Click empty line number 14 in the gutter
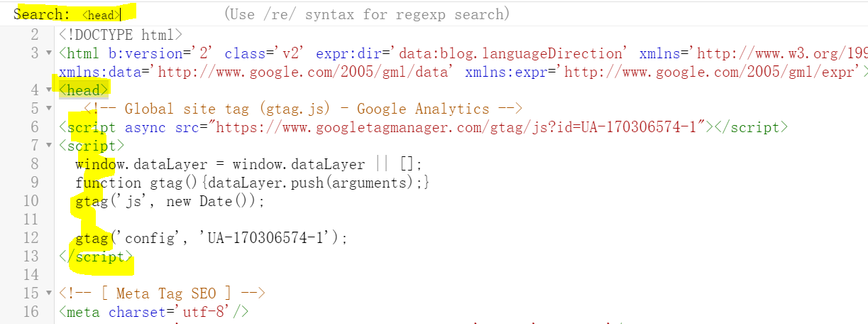Image resolution: width=868 pixels, height=324 pixels. click(x=31, y=274)
